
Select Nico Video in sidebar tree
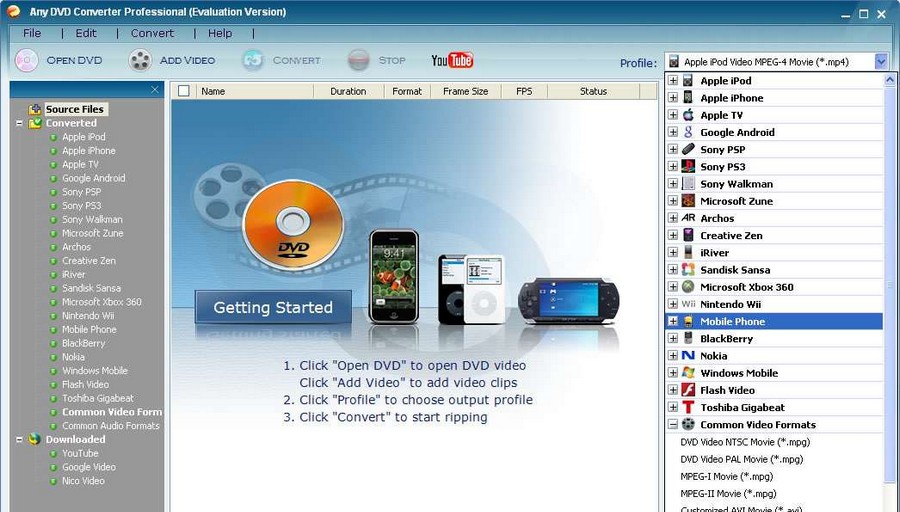[83, 480]
